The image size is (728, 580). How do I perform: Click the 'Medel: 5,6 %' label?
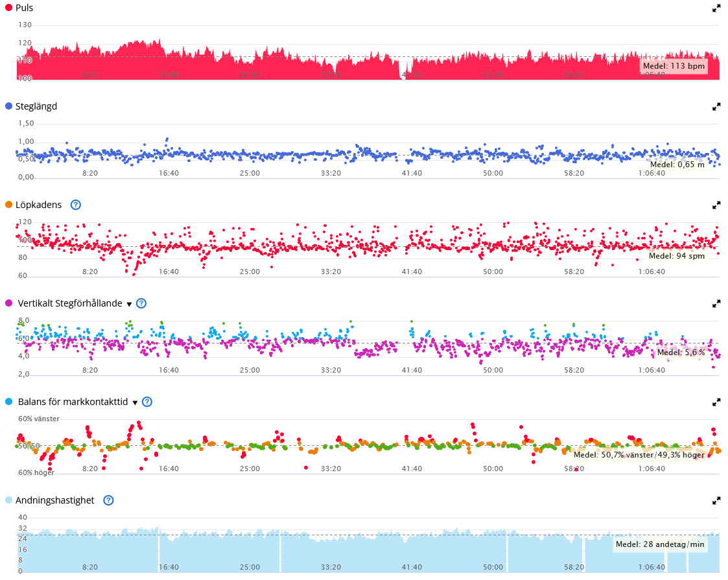(681, 353)
